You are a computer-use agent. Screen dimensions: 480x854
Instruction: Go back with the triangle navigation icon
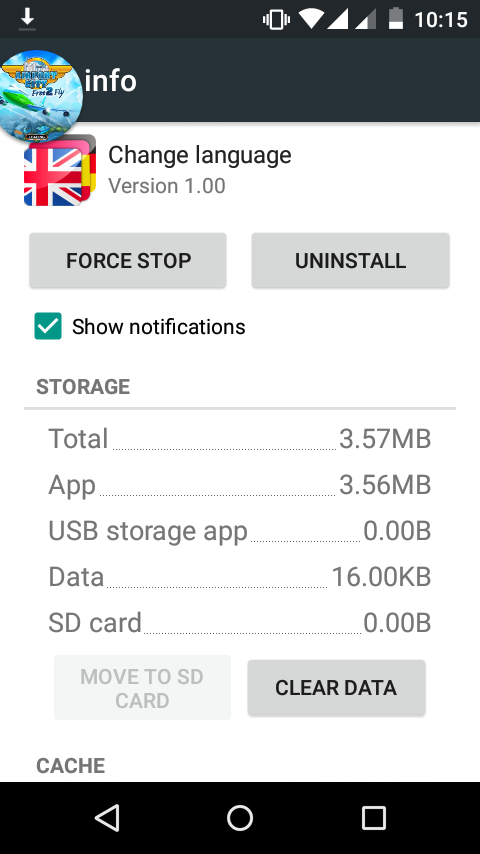[107, 818]
